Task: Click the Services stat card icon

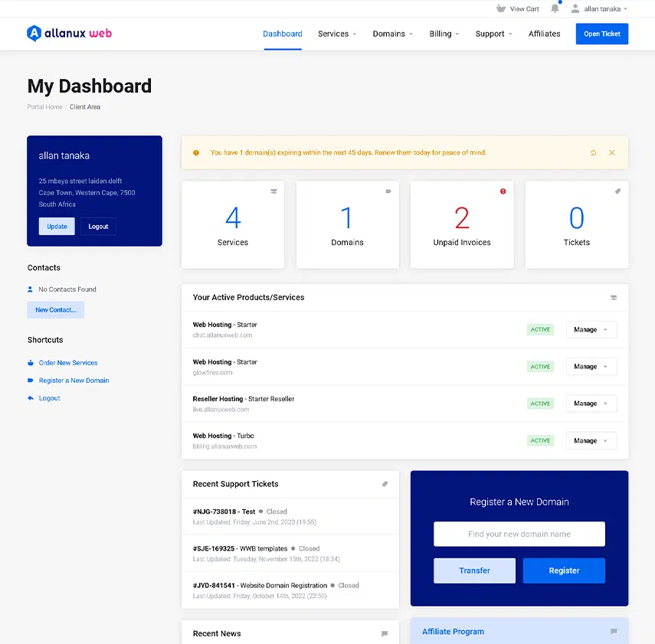Action: tap(273, 192)
